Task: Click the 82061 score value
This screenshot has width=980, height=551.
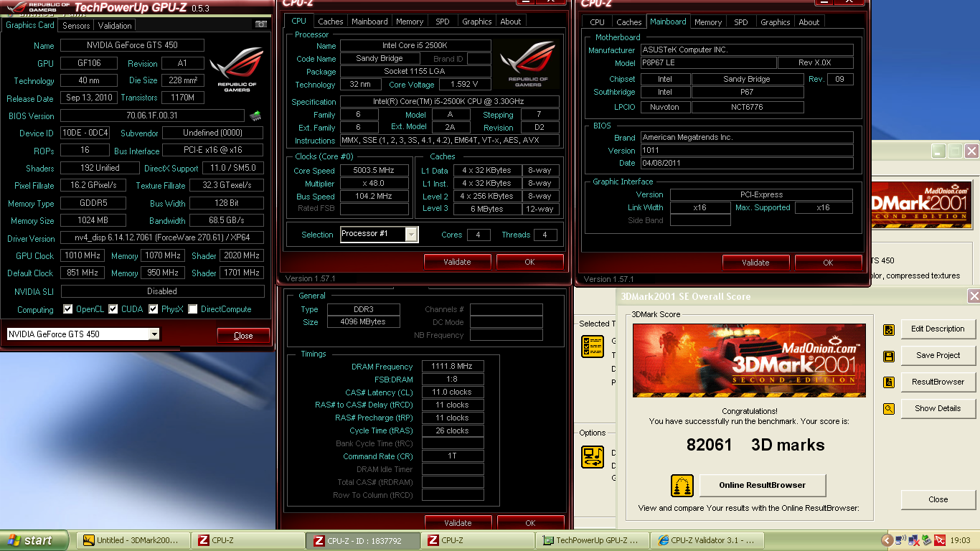Action: [x=710, y=445]
